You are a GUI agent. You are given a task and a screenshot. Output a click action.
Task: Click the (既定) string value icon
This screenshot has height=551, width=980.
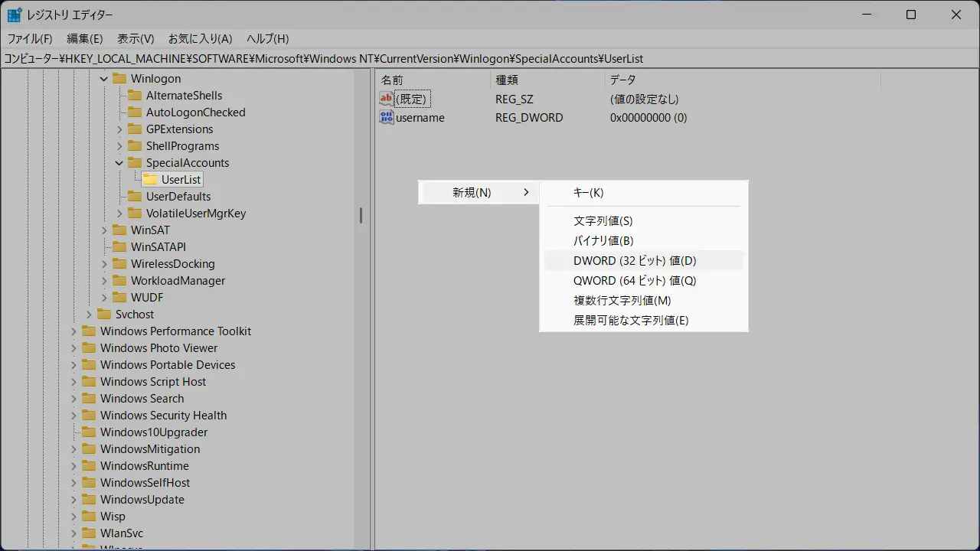[x=387, y=99]
